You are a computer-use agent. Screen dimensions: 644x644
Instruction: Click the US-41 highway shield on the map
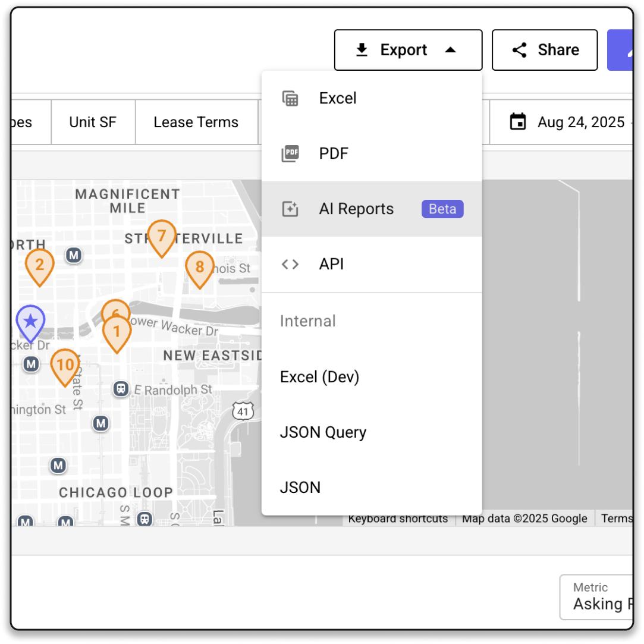(243, 410)
